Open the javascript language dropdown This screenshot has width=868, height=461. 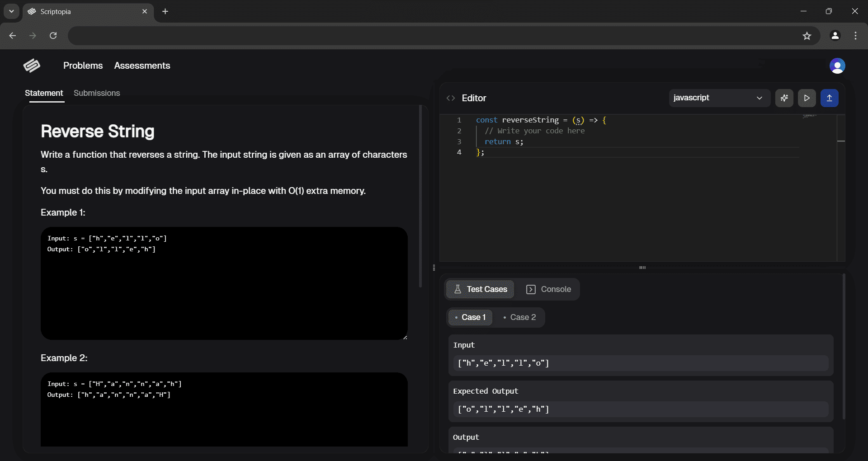click(x=719, y=98)
